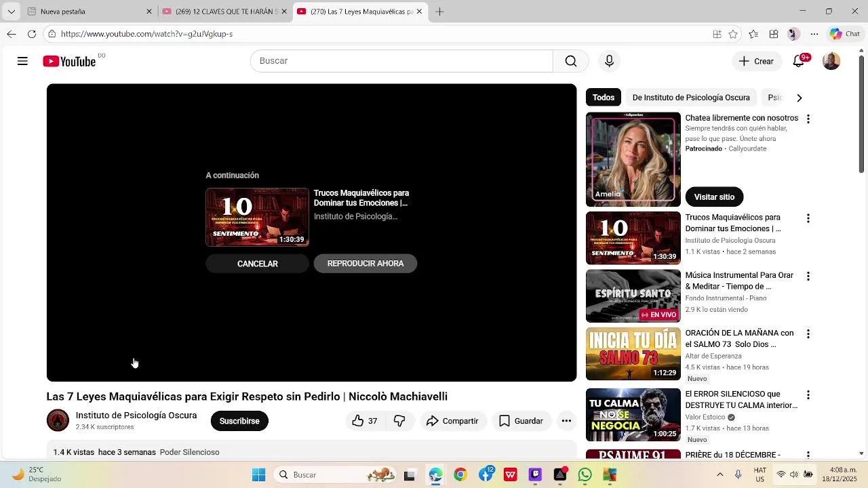Open more actions under the video
This screenshot has width=868, height=488.
566,421
